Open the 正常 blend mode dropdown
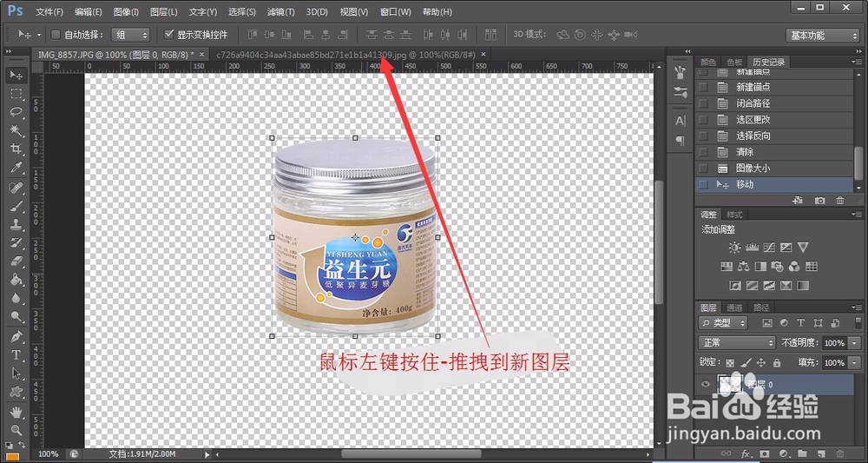 pyautogui.click(x=737, y=343)
